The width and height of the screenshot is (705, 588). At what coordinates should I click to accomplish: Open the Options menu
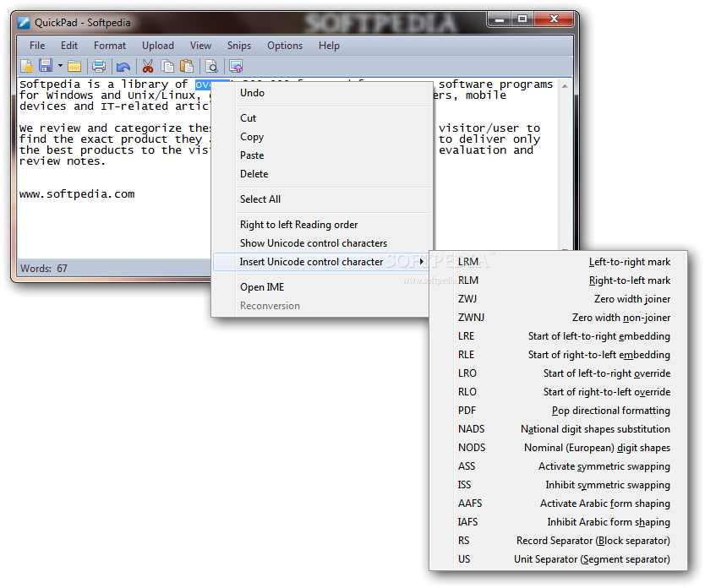pos(285,46)
